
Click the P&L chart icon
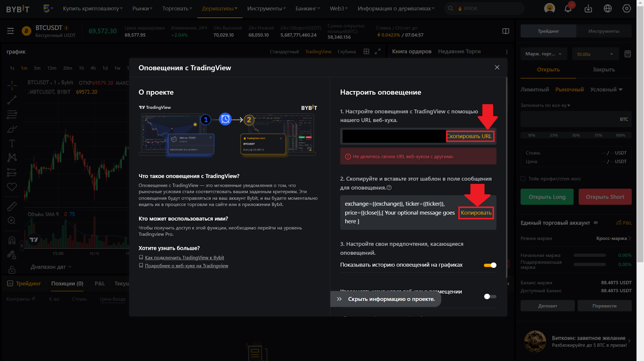[624, 223]
